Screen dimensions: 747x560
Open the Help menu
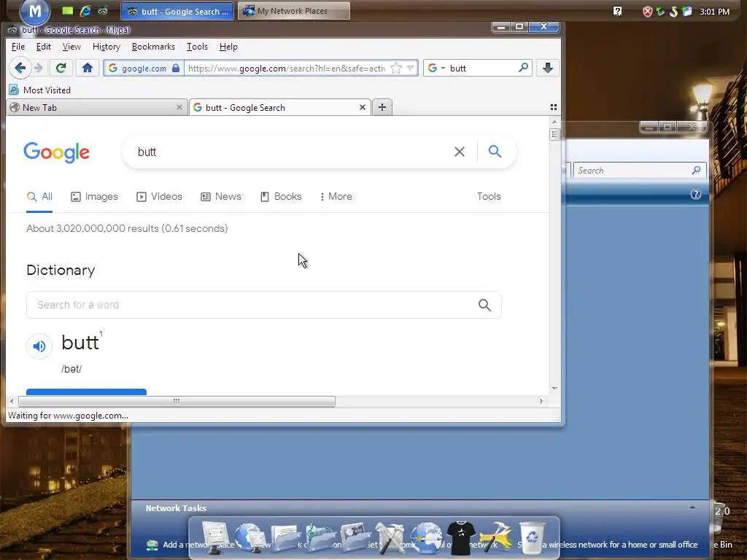point(228,47)
